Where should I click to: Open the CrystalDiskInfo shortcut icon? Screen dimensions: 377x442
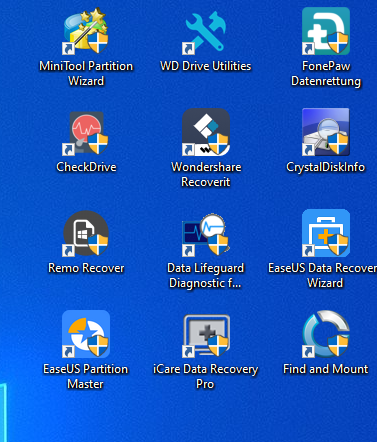(x=326, y=132)
